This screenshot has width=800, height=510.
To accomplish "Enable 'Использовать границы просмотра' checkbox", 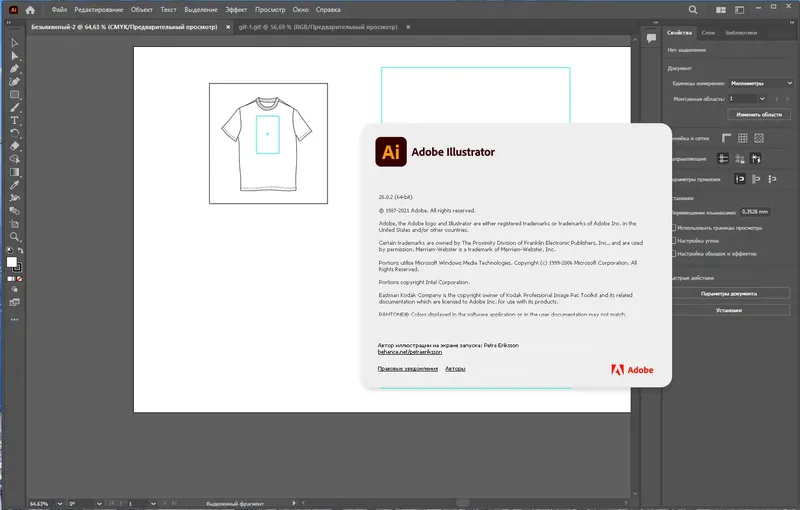I will (x=673, y=228).
